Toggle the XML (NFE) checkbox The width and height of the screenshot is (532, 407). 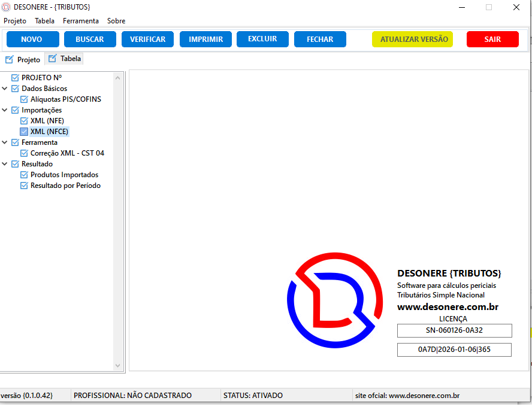tap(25, 121)
